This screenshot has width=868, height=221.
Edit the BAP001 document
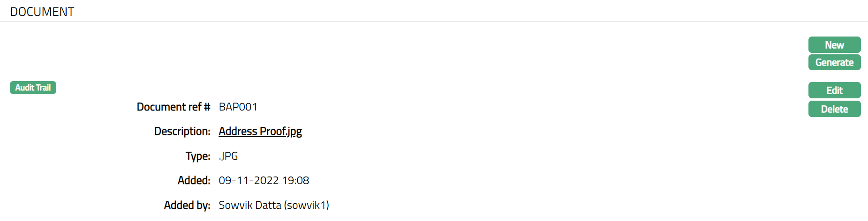(834, 90)
